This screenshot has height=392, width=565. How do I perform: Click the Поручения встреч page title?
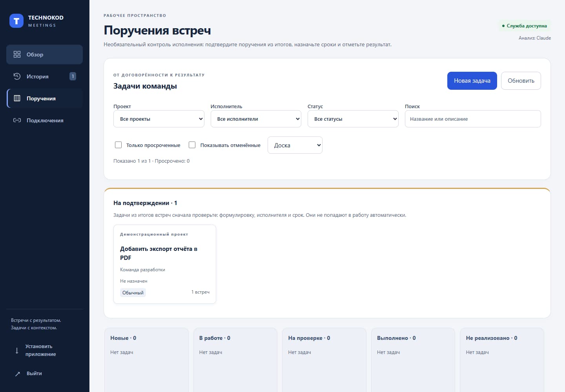pos(157,30)
